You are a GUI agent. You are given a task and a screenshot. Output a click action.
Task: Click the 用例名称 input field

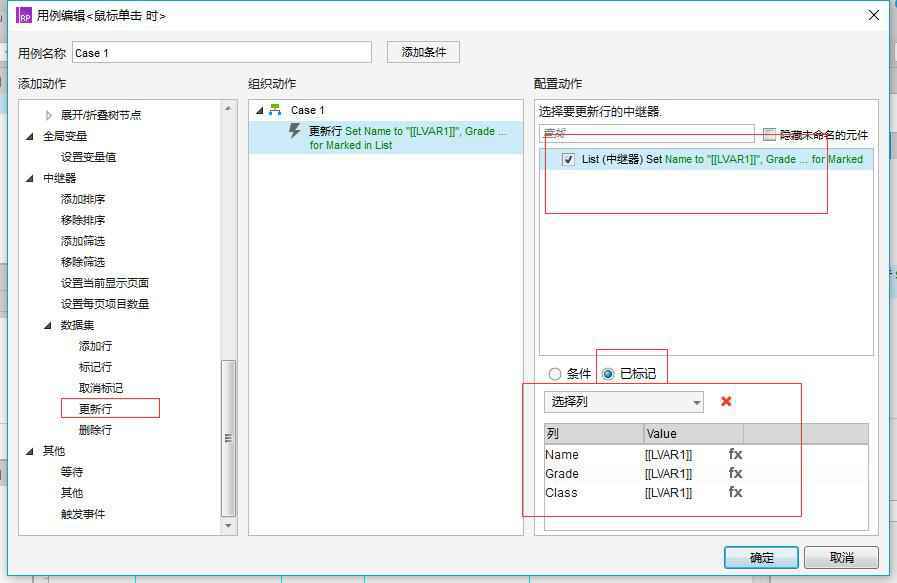tap(222, 53)
